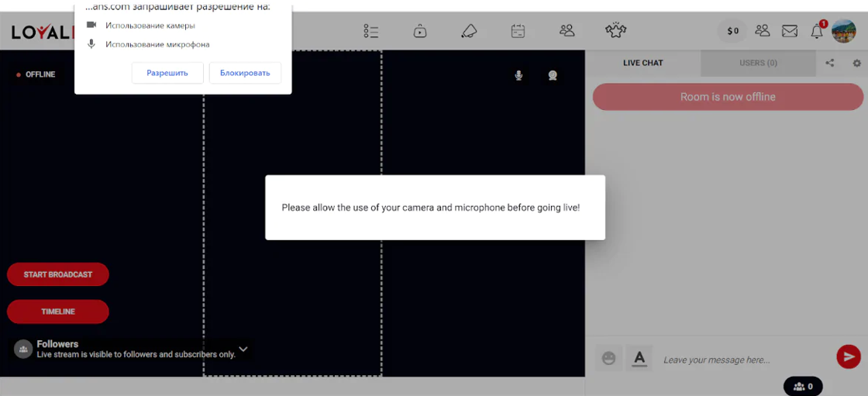This screenshot has width=868, height=396.
Task: Open the group users icon in navigation
Action: point(567,30)
